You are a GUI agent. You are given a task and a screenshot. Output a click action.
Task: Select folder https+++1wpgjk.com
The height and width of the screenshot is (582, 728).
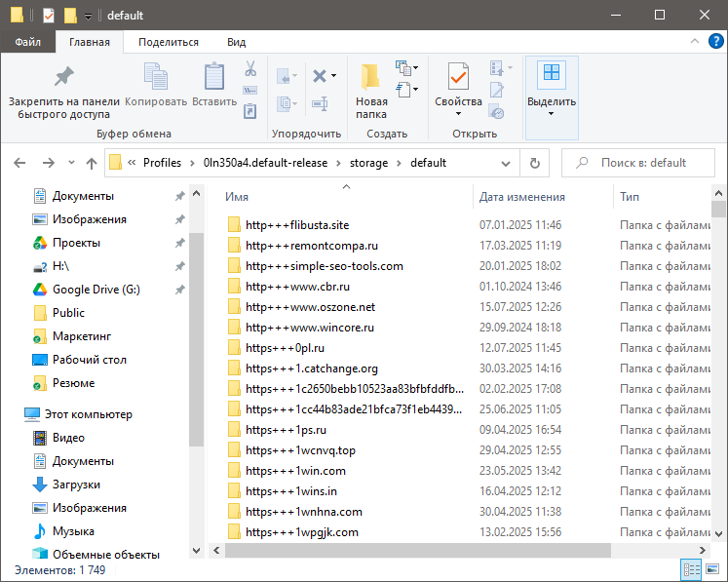302,532
